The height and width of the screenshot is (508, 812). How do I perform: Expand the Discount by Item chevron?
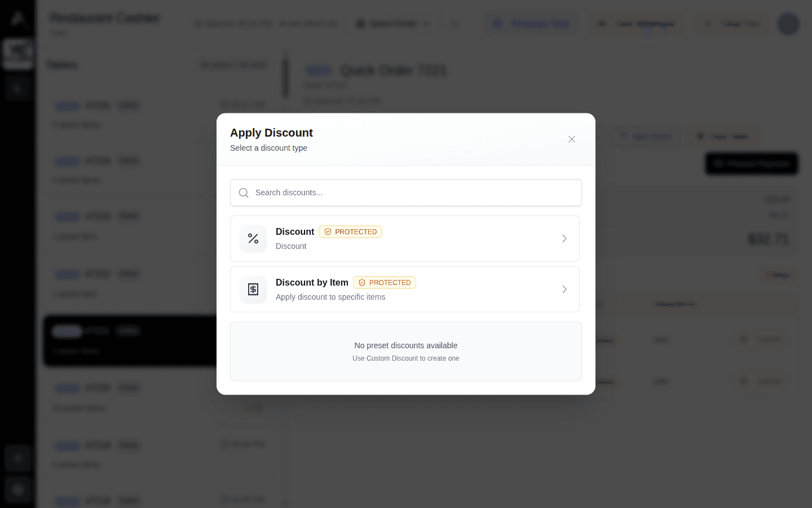564,290
